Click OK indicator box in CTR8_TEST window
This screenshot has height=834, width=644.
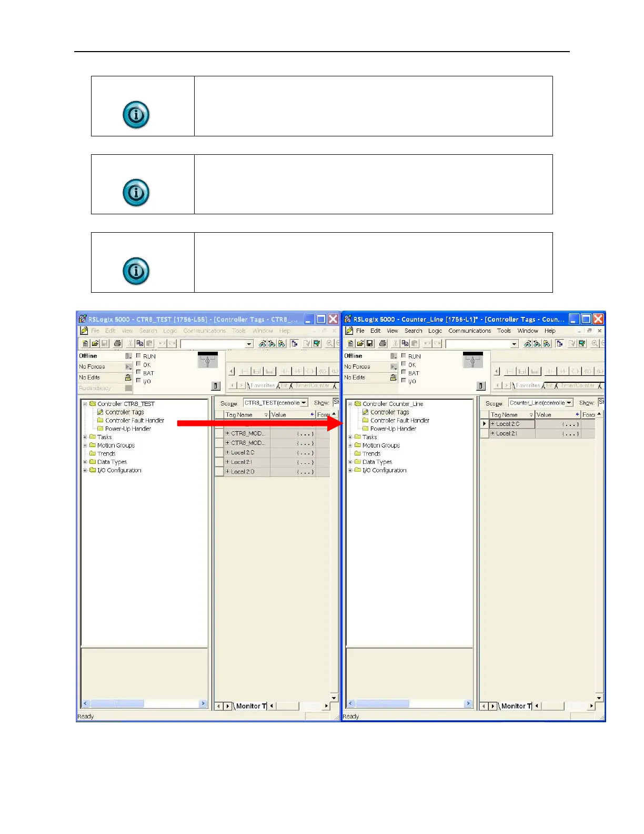138,364
